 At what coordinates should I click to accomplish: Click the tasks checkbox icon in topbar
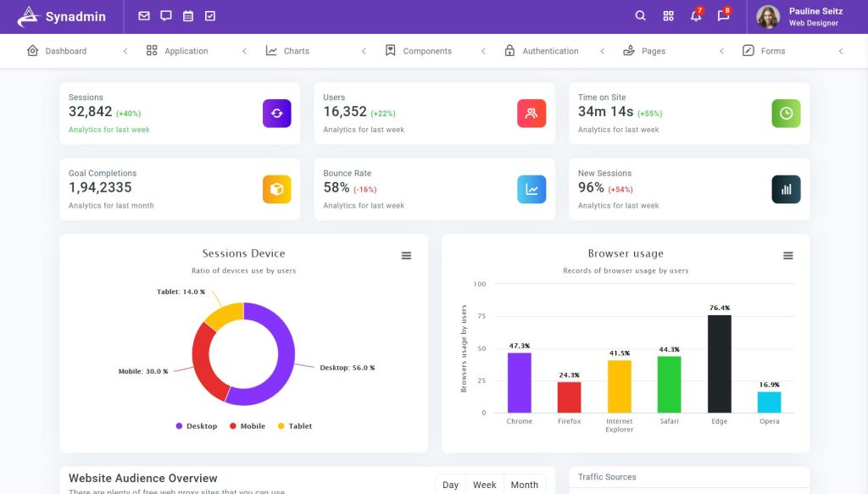[x=209, y=15]
